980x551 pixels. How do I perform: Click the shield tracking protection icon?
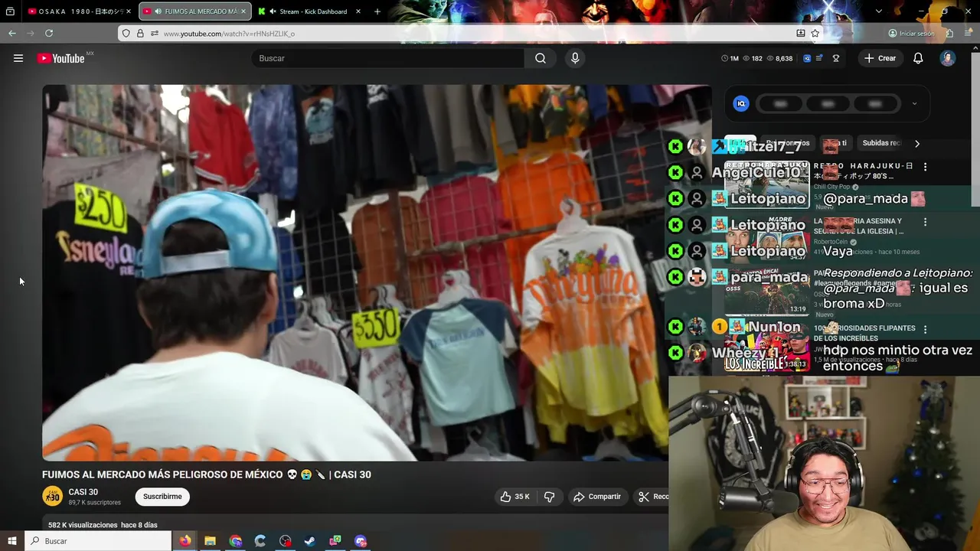tap(126, 34)
